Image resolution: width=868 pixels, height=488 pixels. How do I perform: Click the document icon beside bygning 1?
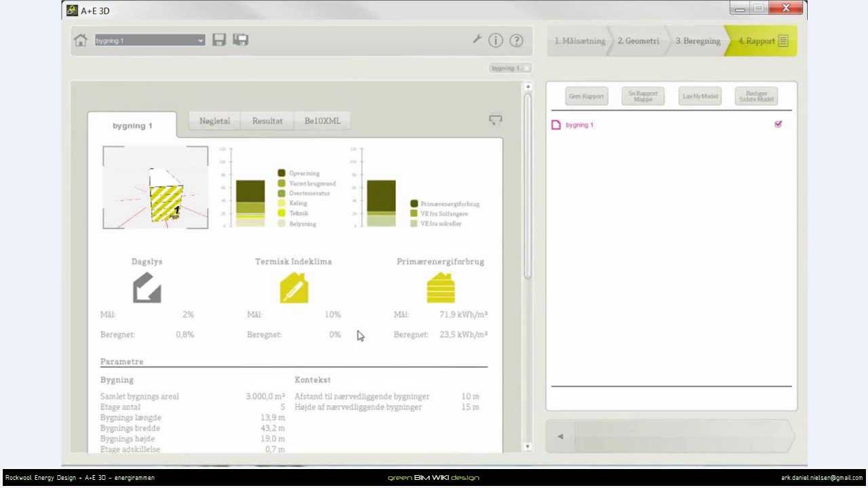(556, 125)
